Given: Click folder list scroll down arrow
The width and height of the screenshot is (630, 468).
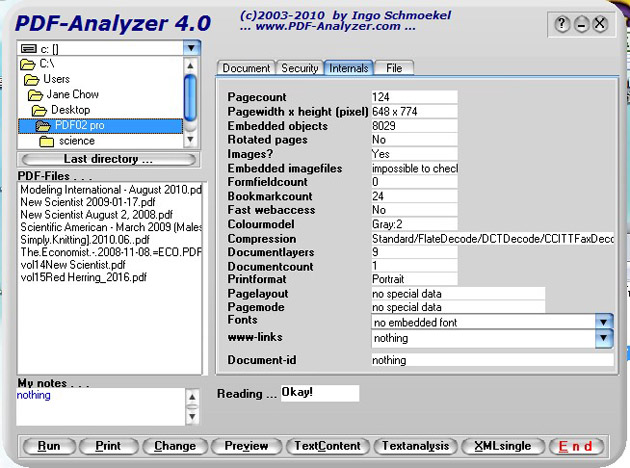Looking at the screenshot, I should (190, 140).
